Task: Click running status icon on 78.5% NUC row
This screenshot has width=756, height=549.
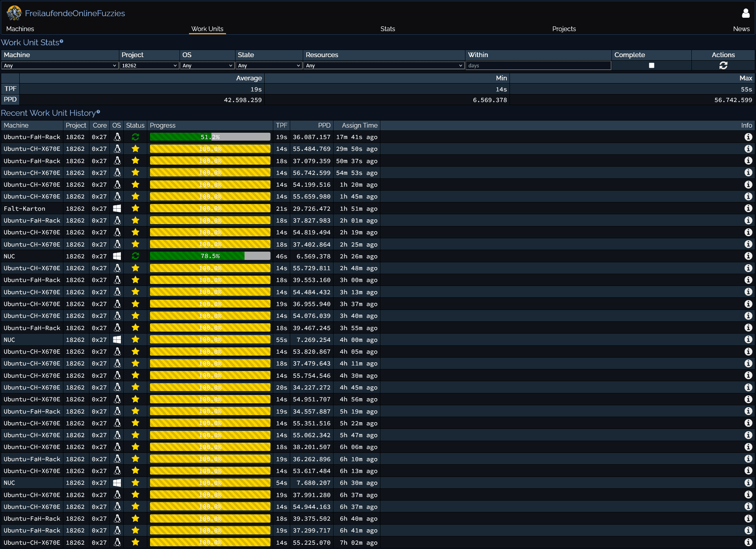Action: pos(135,256)
